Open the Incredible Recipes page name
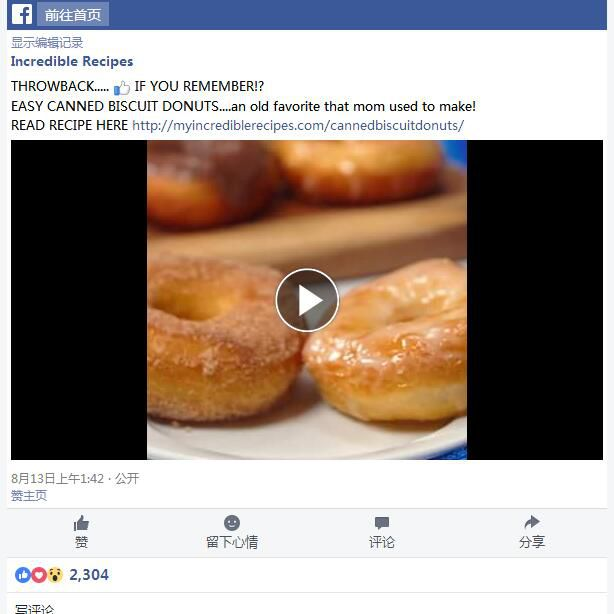The image size is (614, 614). pyautogui.click(x=72, y=61)
